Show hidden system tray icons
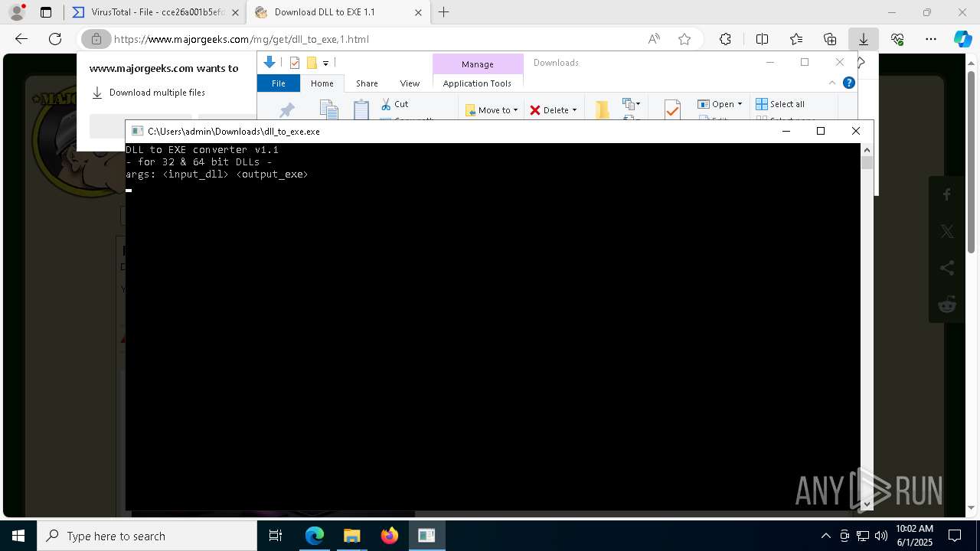The width and height of the screenshot is (980, 551). (825, 536)
